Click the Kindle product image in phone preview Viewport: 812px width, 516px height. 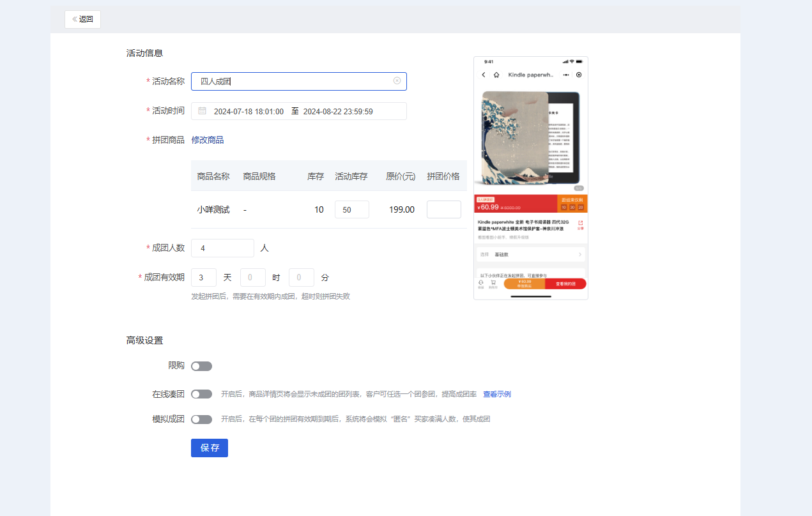(530, 138)
